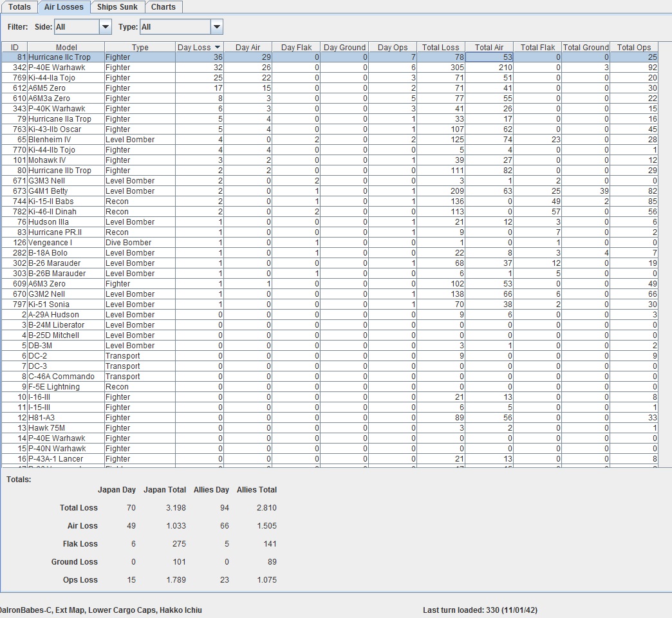
Task: Sort by the Model column header
Action: [x=66, y=47]
